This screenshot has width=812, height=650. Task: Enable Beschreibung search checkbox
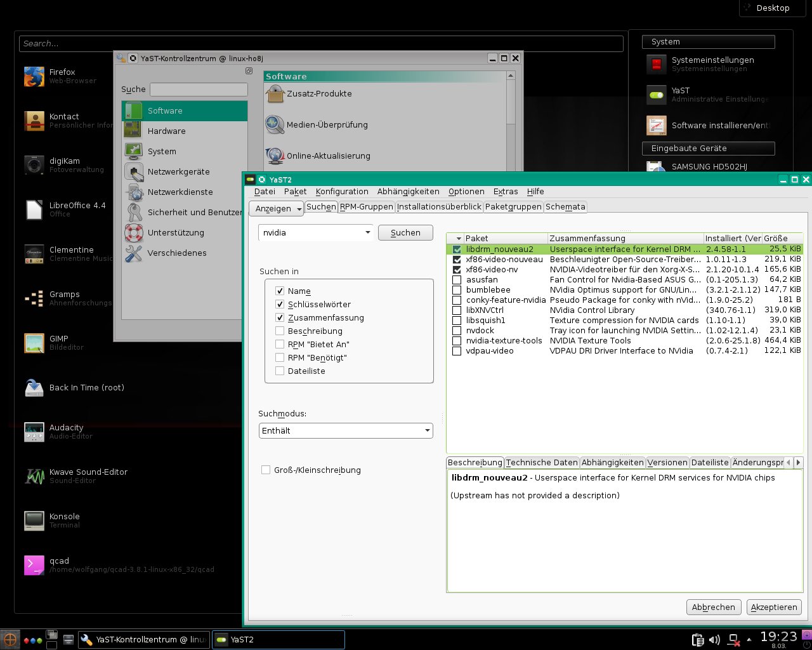tap(280, 331)
